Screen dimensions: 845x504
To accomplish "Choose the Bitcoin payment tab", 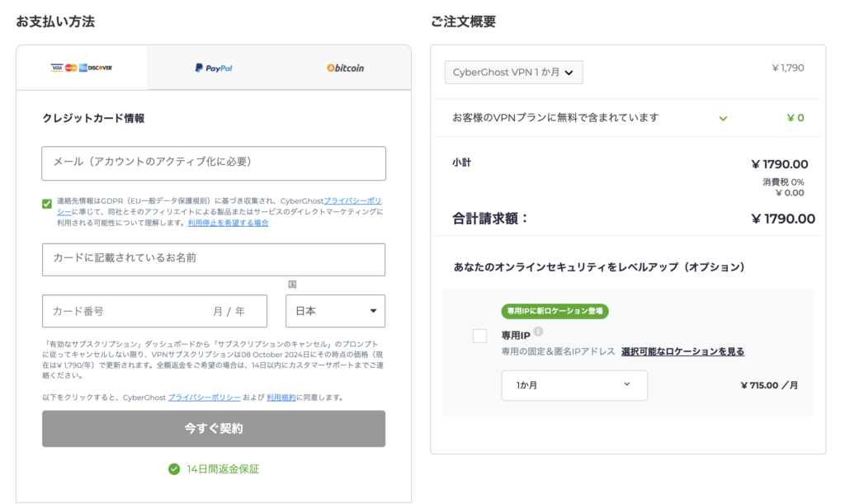I will click(x=345, y=68).
